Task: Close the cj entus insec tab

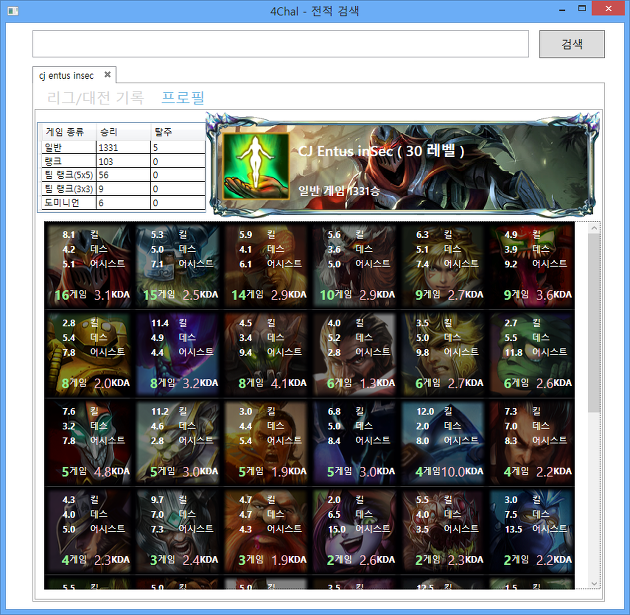Action: (107, 75)
